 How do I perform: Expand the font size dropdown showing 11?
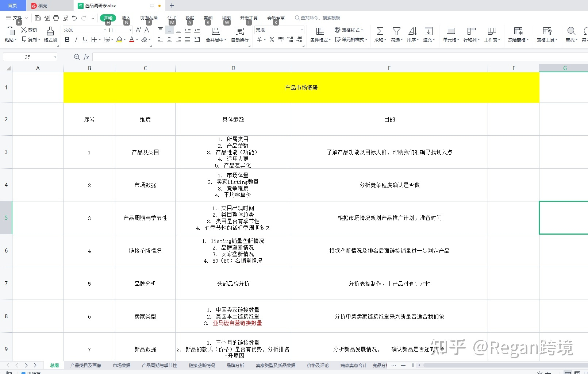[x=130, y=30]
